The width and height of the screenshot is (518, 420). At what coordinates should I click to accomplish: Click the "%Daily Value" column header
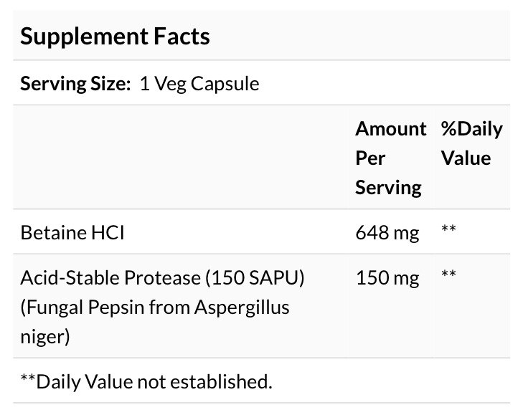471,143
